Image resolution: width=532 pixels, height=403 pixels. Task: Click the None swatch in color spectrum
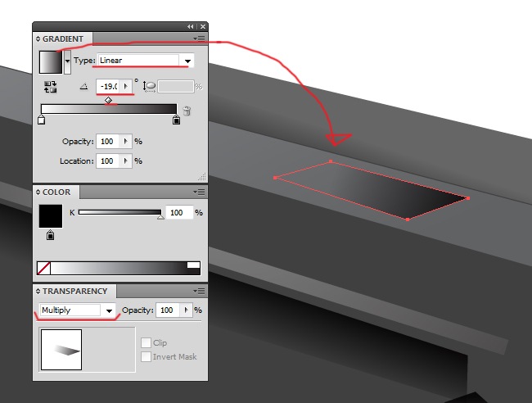tap(43, 268)
